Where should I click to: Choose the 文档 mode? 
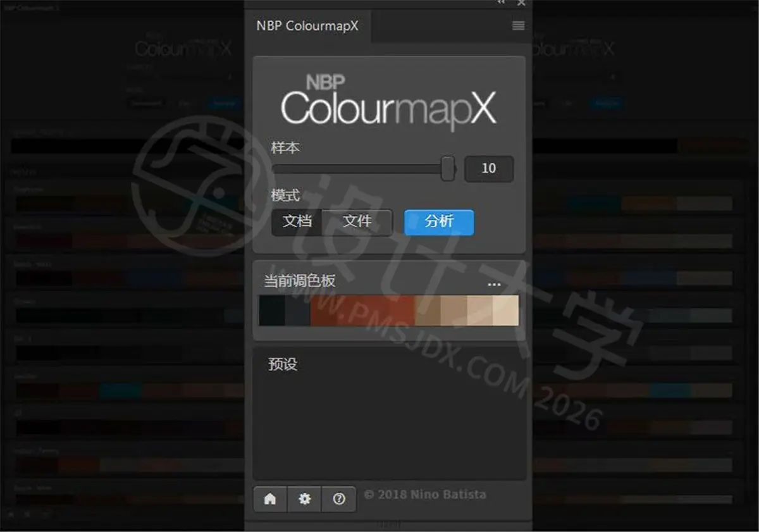point(297,222)
